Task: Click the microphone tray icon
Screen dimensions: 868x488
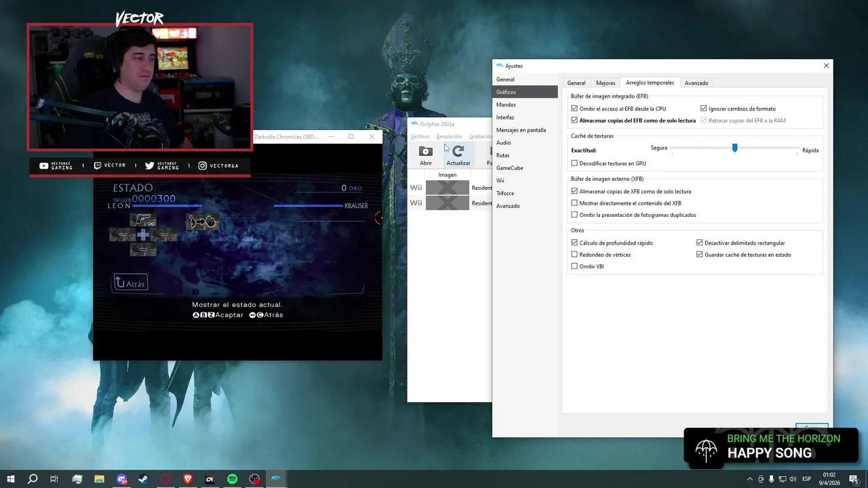Action: click(771, 479)
